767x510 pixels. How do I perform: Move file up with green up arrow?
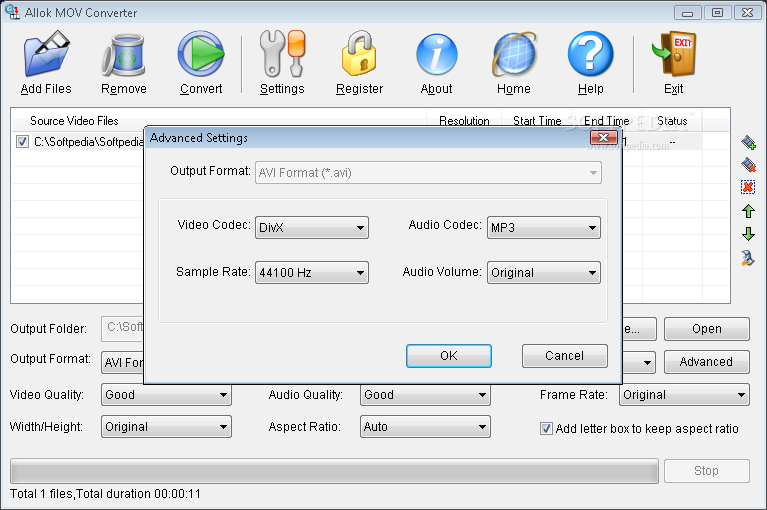pyautogui.click(x=748, y=211)
